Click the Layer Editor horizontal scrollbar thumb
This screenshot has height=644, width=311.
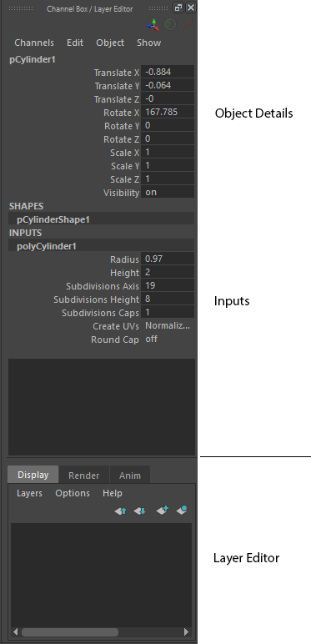[x=70, y=631]
